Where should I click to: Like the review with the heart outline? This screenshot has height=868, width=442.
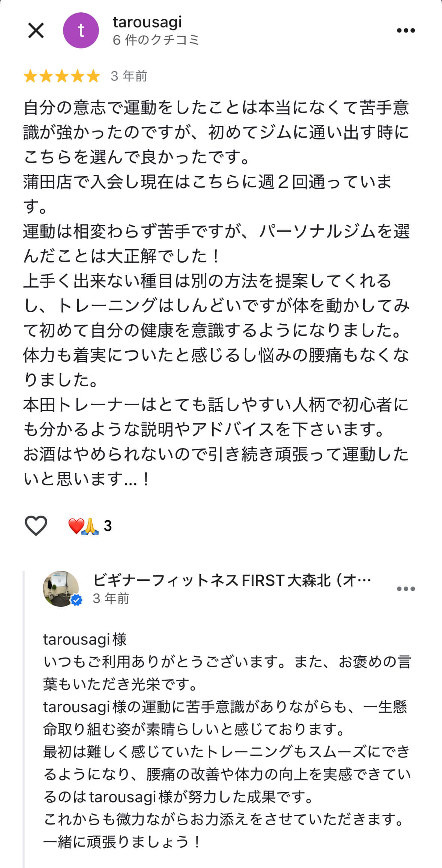point(36,525)
